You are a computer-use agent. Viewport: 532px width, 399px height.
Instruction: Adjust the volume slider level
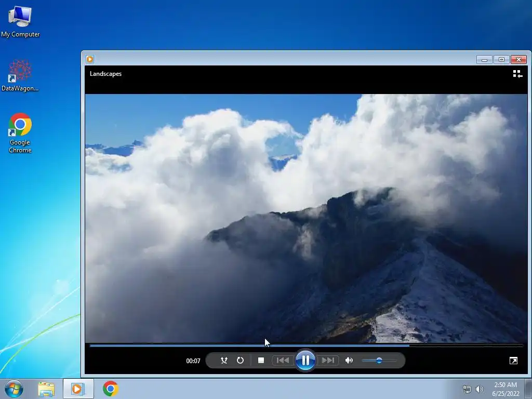379,361
